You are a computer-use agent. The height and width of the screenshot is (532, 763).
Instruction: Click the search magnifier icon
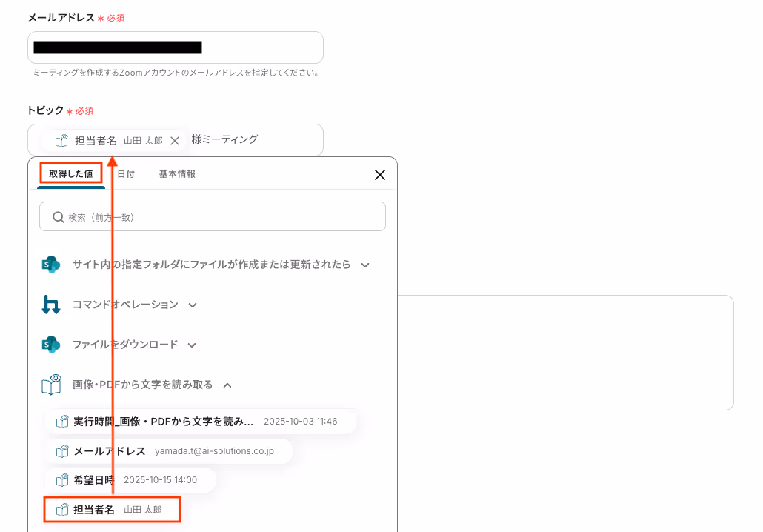tap(59, 217)
